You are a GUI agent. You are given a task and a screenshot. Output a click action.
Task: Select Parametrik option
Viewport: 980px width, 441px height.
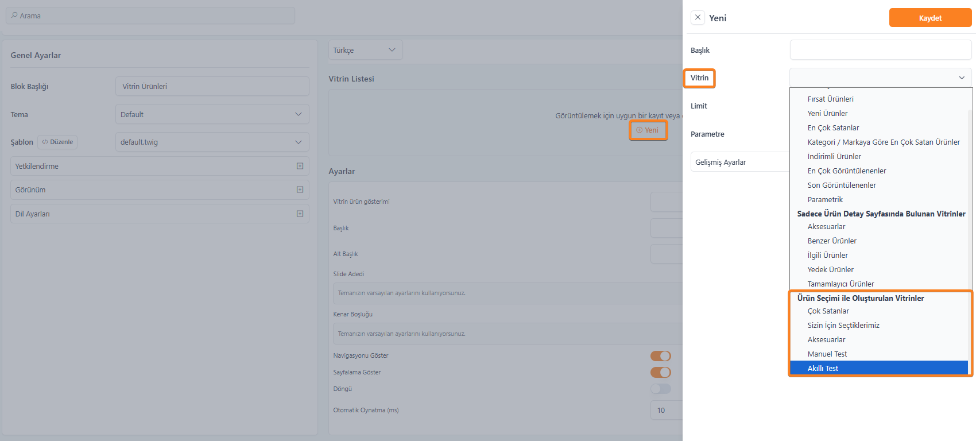tap(825, 199)
